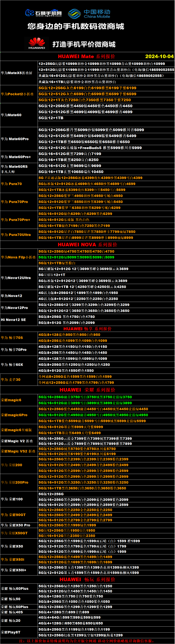Click the HUAWEI Mate 系列报价 header
The image size is (175, 644).
tap(86, 57)
